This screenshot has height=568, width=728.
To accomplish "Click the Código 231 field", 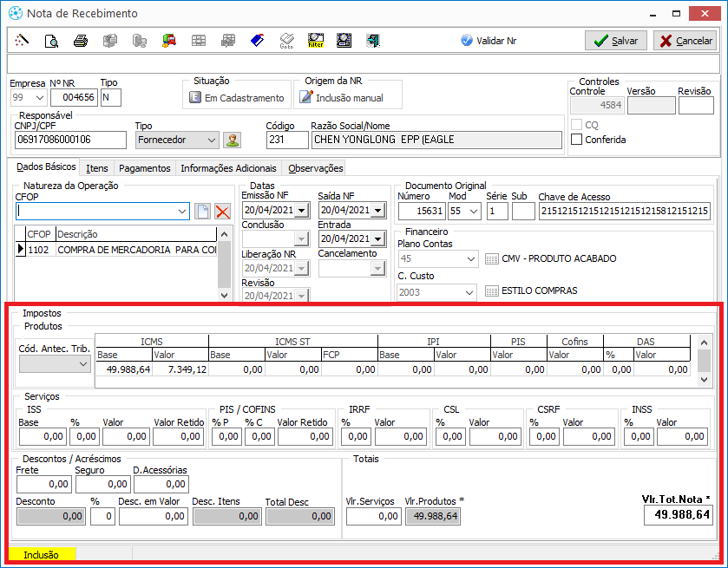I will tap(287, 140).
